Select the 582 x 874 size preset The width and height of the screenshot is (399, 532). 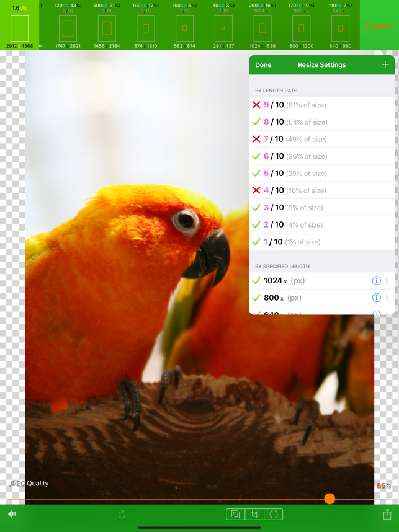[184, 25]
